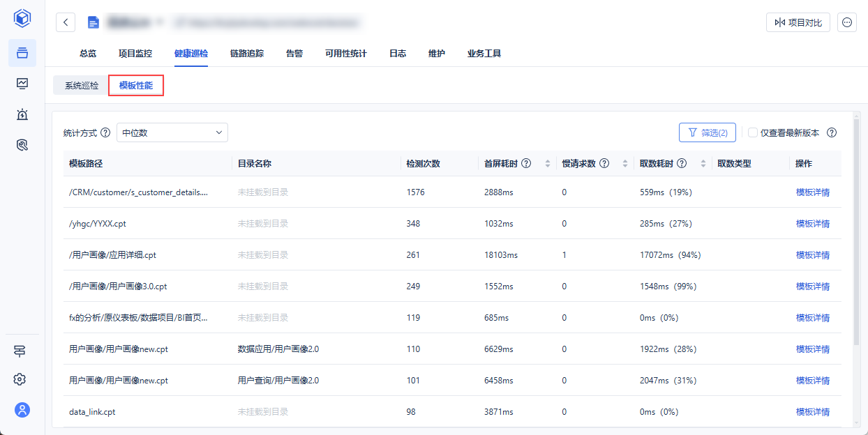Open the 告警 tab
The image size is (868, 435).
[x=294, y=54]
